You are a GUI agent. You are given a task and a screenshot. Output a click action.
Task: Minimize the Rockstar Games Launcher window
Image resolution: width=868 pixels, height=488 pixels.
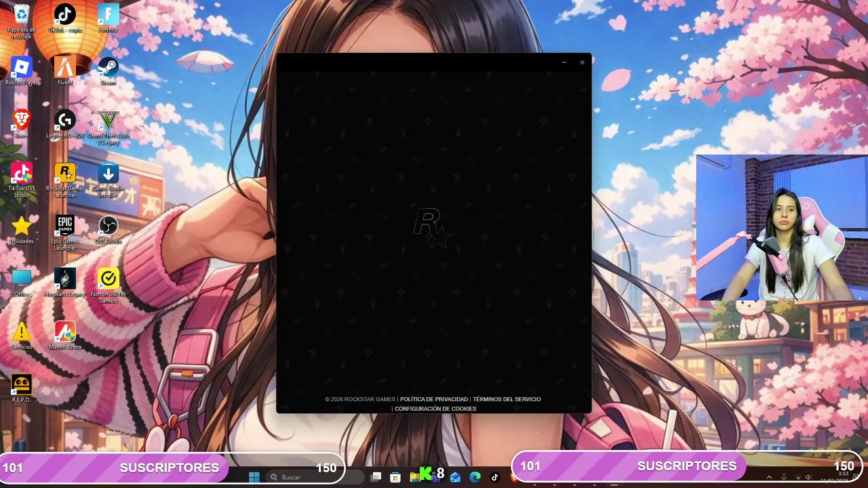coord(564,62)
